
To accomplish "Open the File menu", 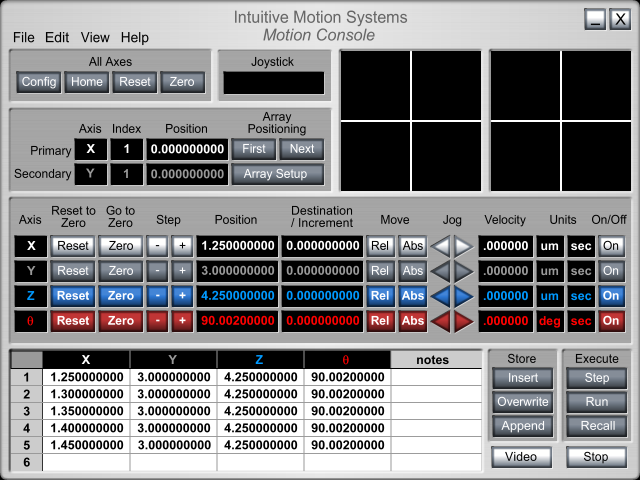I will (23, 37).
